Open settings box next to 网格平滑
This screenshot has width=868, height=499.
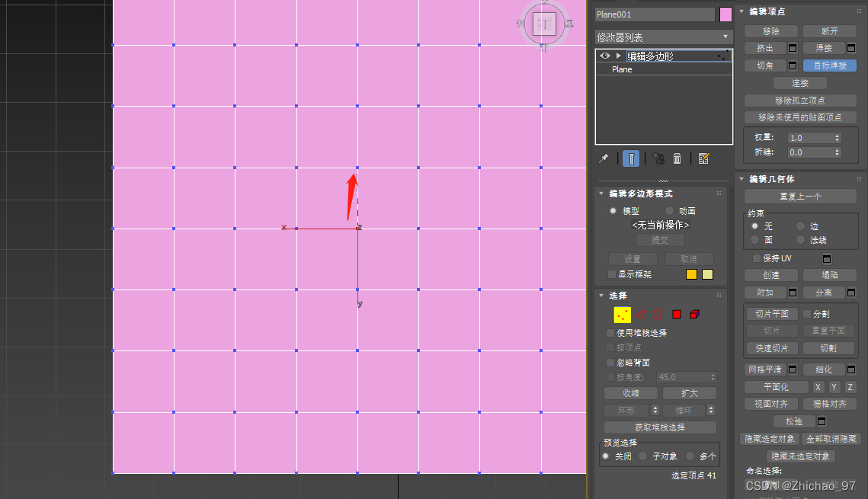[x=793, y=369]
